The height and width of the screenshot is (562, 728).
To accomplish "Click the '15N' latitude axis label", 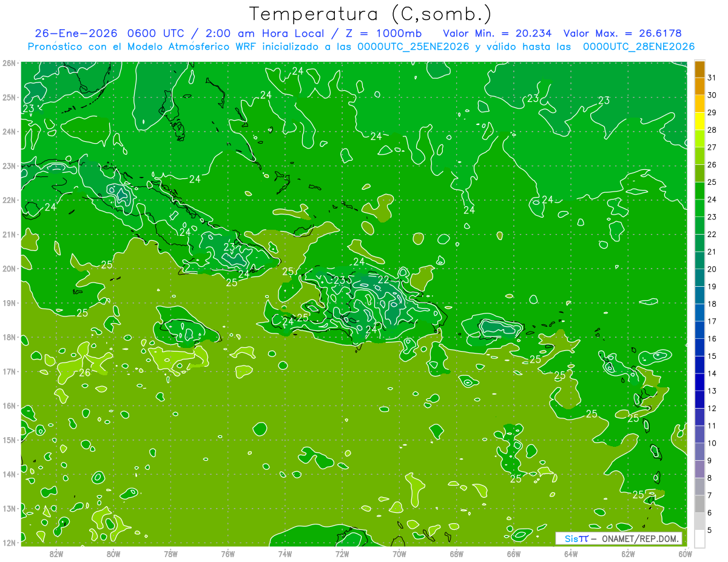I will click(10, 440).
